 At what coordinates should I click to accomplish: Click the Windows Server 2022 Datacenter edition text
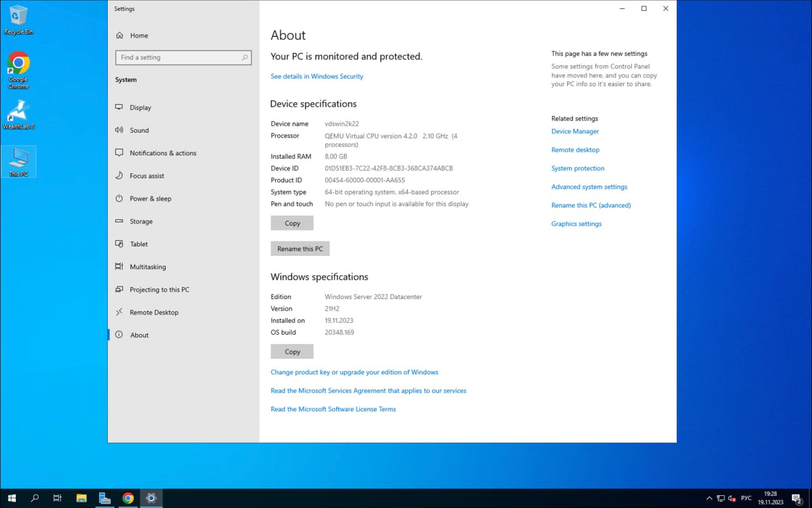click(373, 297)
